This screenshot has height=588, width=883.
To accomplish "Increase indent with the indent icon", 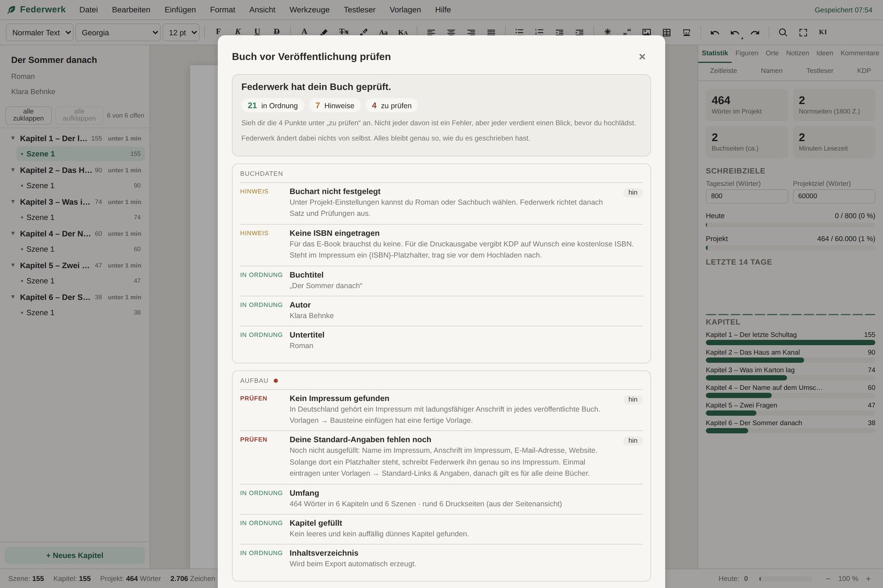I will point(580,32).
